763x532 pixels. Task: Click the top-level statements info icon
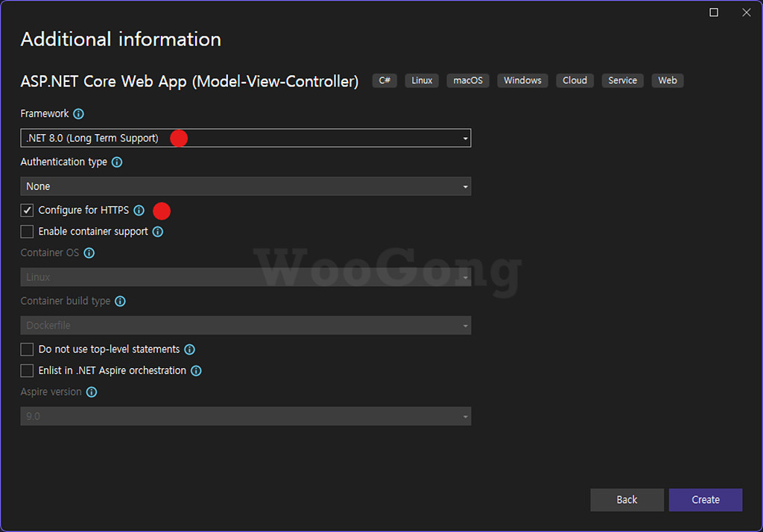(190, 349)
